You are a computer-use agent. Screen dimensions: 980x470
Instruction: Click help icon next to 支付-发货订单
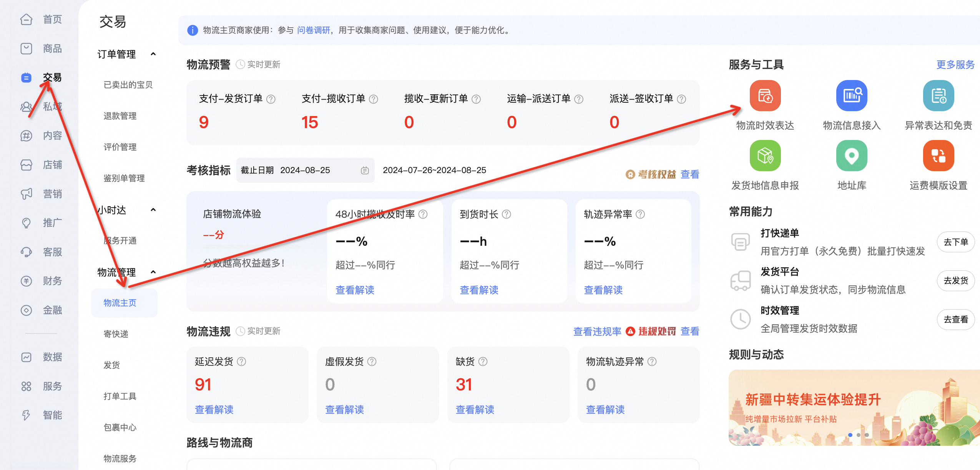tap(271, 99)
